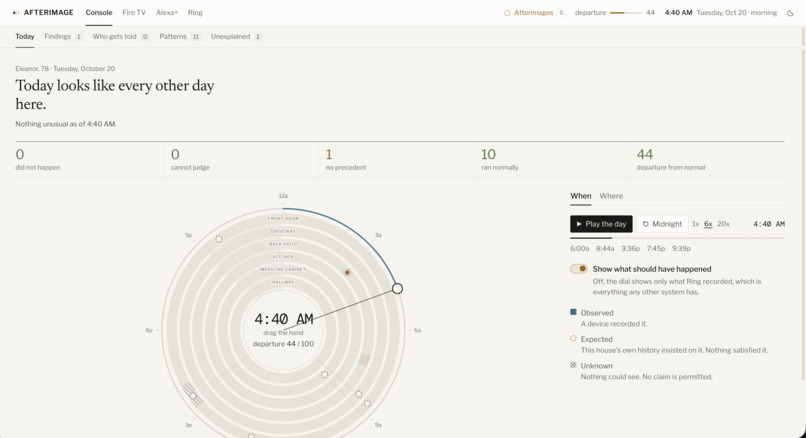Select the Hallway ring label
806x438 pixels.
coord(283,282)
